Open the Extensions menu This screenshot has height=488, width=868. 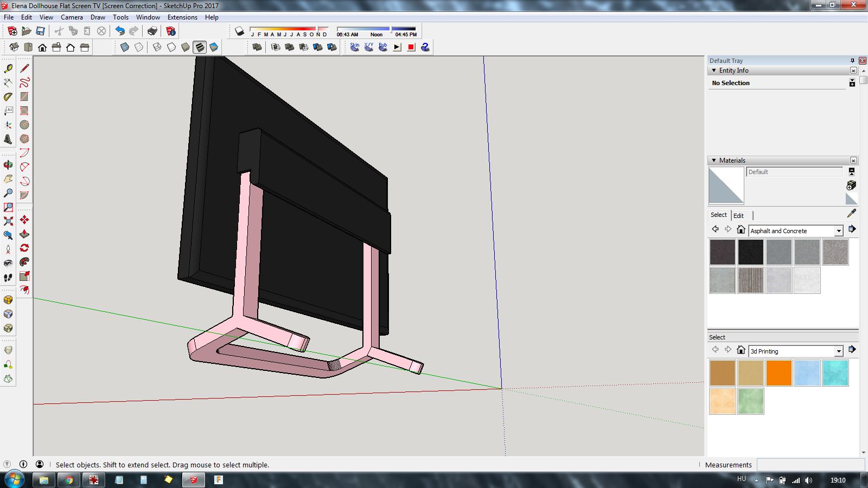(x=182, y=17)
